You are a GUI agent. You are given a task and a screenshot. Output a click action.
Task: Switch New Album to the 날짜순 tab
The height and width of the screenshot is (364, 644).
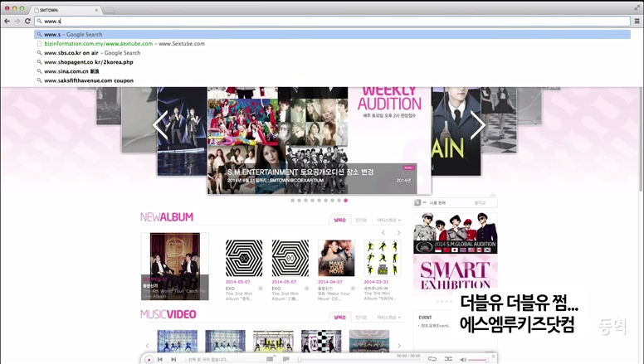tap(339, 220)
